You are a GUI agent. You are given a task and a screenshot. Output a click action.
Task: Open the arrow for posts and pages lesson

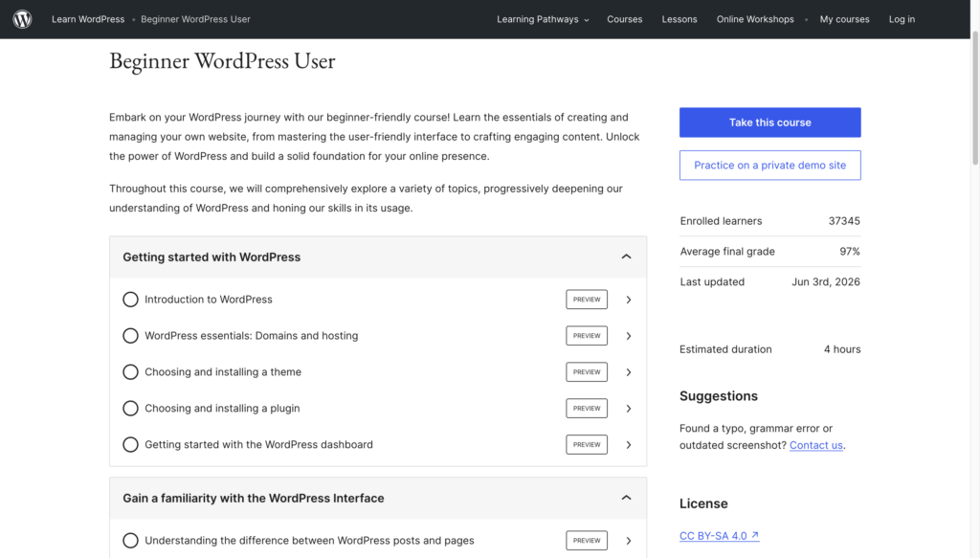[629, 541]
